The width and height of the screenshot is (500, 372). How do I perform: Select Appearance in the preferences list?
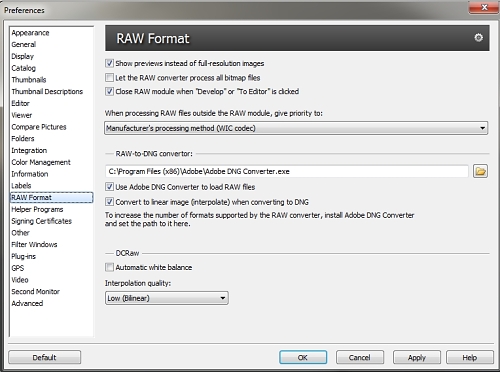(30, 33)
